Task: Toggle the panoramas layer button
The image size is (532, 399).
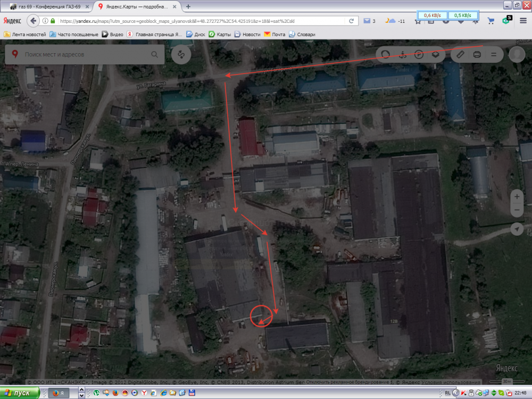Action: pos(403,54)
